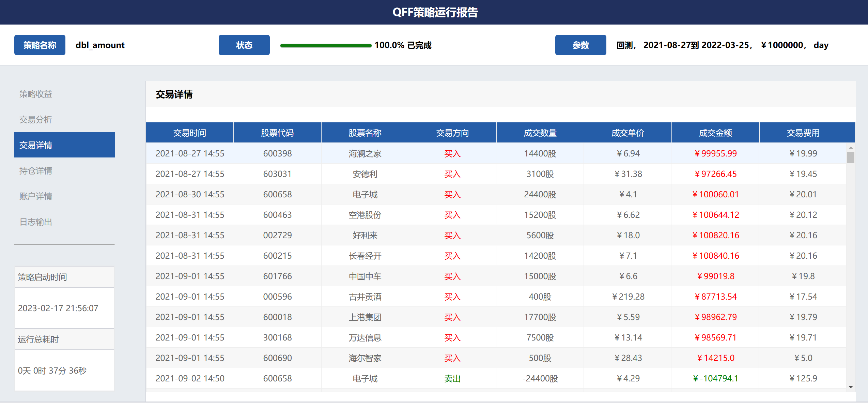Click stock code 600463
This screenshot has width=868, height=408.
(277, 215)
